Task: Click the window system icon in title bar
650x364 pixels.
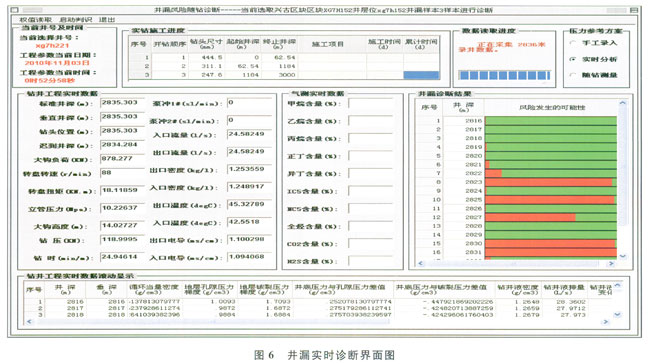Action: 15,10
